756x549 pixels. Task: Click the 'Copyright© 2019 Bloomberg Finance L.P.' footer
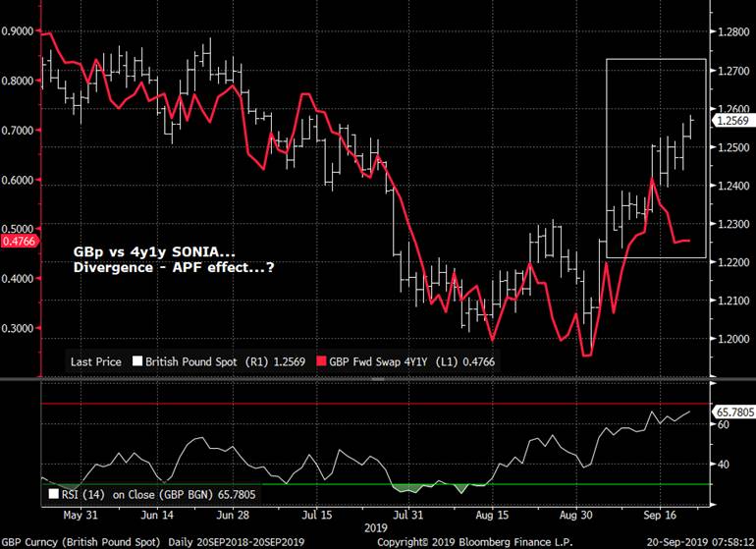pos(475,542)
